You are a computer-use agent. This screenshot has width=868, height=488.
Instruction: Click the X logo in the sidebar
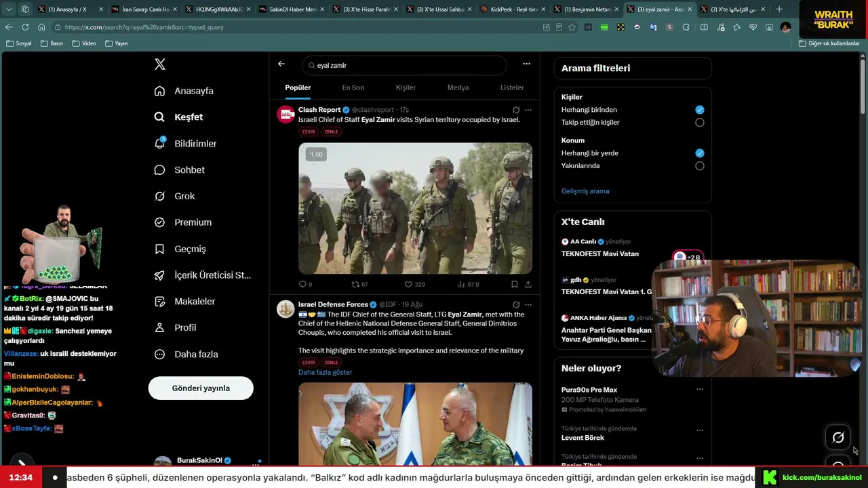[x=160, y=64]
